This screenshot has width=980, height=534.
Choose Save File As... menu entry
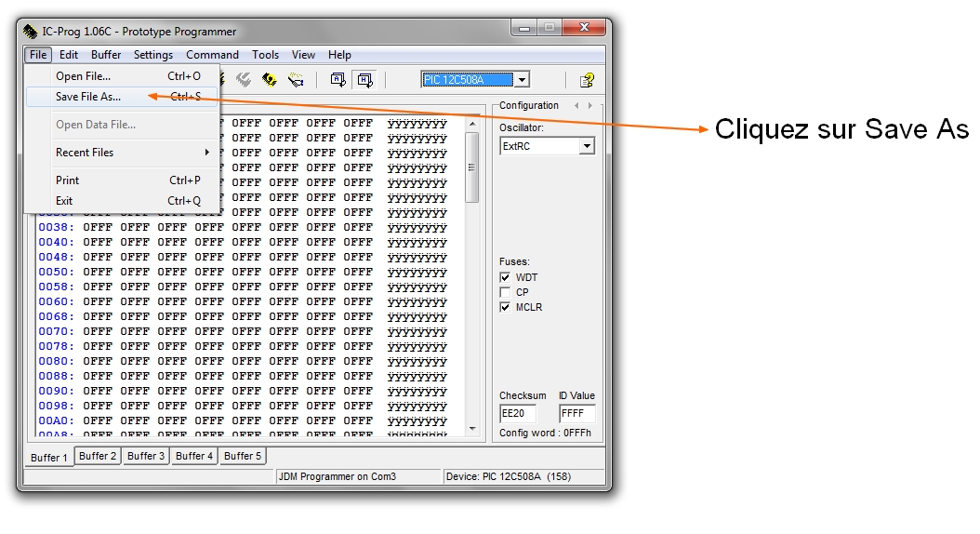(123, 97)
